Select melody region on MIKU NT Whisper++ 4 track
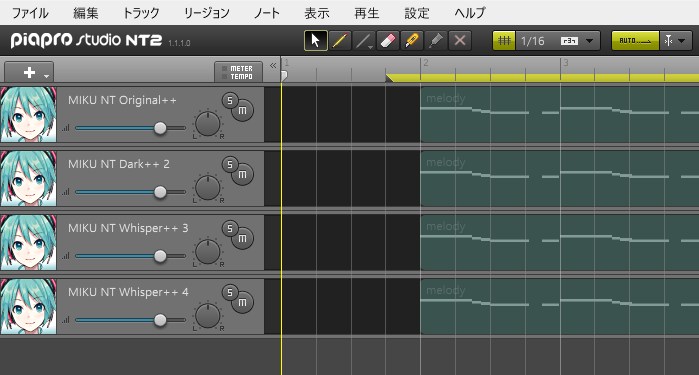Image resolution: width=699 pixels, height=375 pixels. pyautogui.click(x=559, y=307)
